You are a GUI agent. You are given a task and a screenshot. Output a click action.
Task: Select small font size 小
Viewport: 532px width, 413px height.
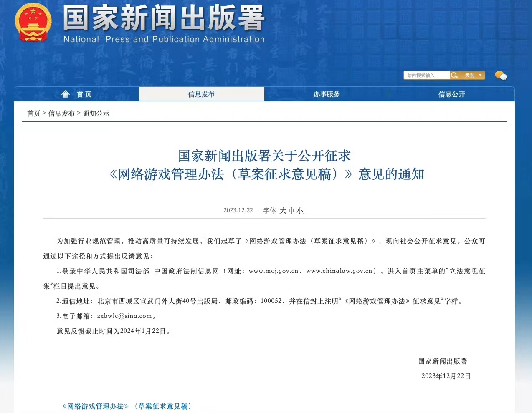tap(299, 211)
